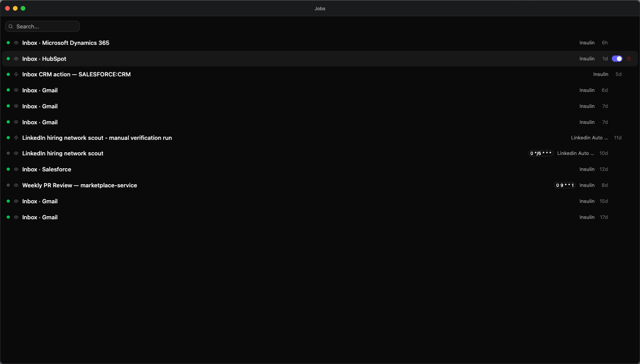Image resolution: width=640 pixels, height=364 pixels.
Task: Click Linkedin Auto label on the 10d row
Action: click(576, 153)
